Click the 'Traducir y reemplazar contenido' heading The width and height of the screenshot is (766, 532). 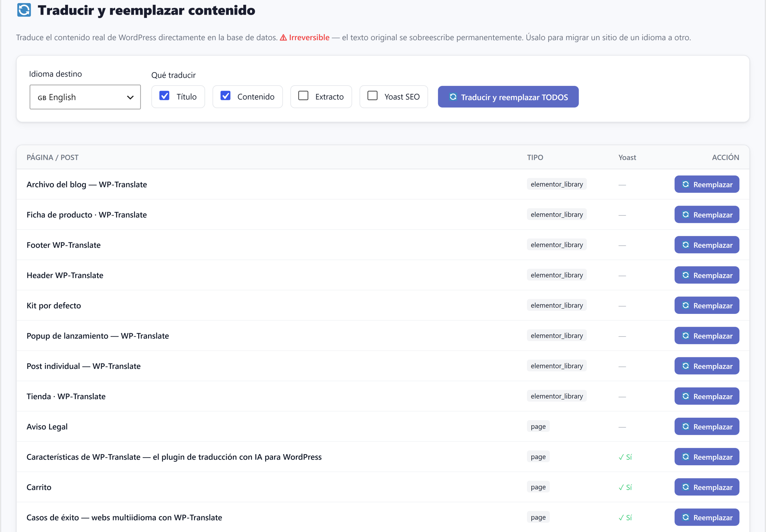coord(146,10)
